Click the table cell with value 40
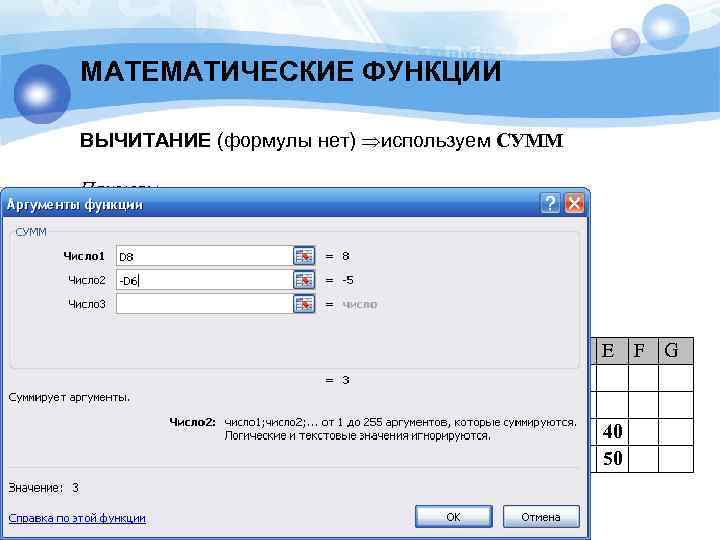This screenshot has height=540, width=720. pos(612,432)
